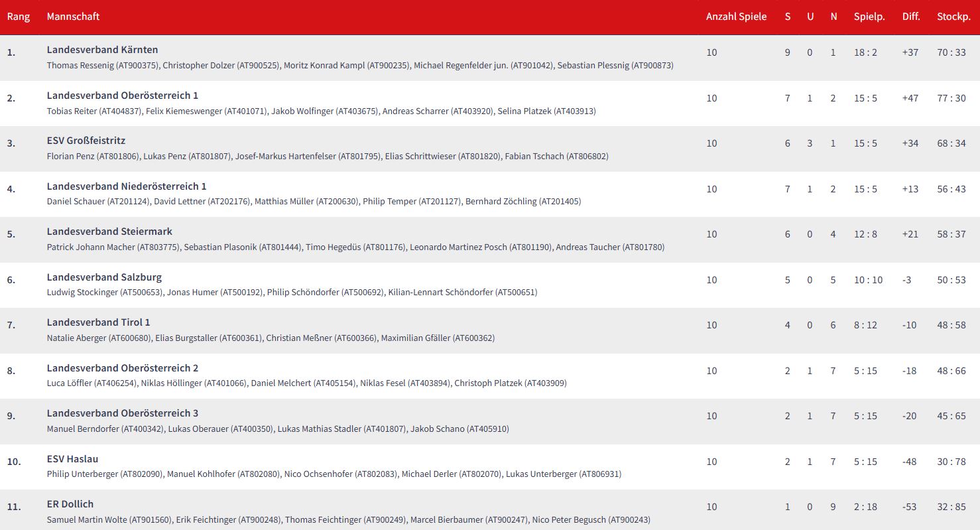Select Landesverband Oberösterreich 3 team name
The height and width of the screenshot is (530, 980).
(x=122, y=413)
